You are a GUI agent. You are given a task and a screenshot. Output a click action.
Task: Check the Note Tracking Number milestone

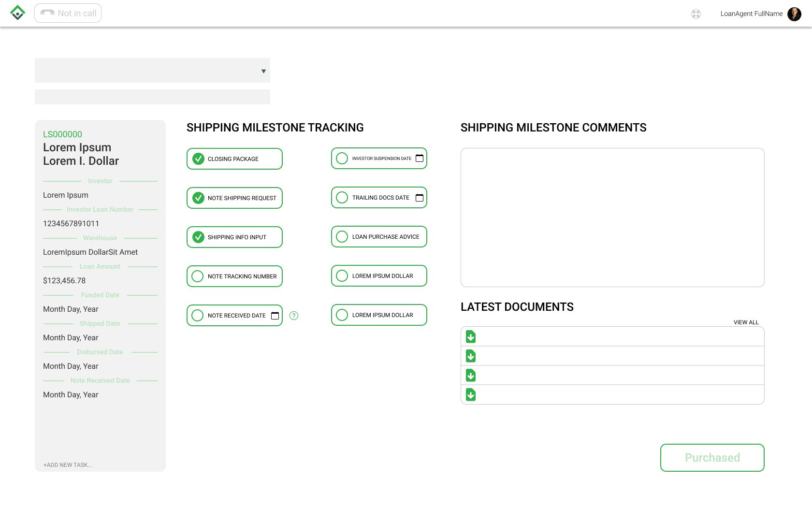[198, 276]
